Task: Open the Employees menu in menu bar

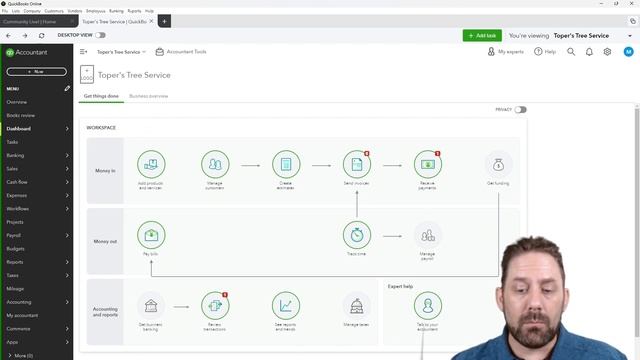Action: tap(96, 11)
